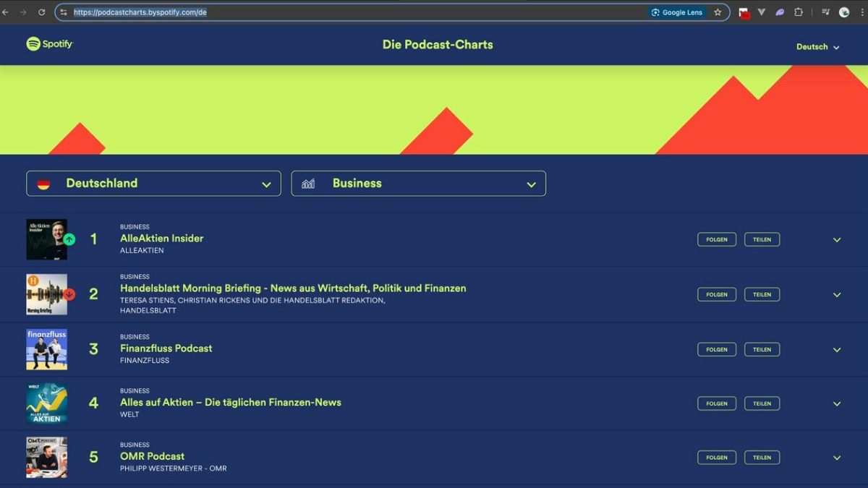Expand the AlleAktien Insider row chevron
The height and width of the screenshot is (488, 868).
pos(837,240)
